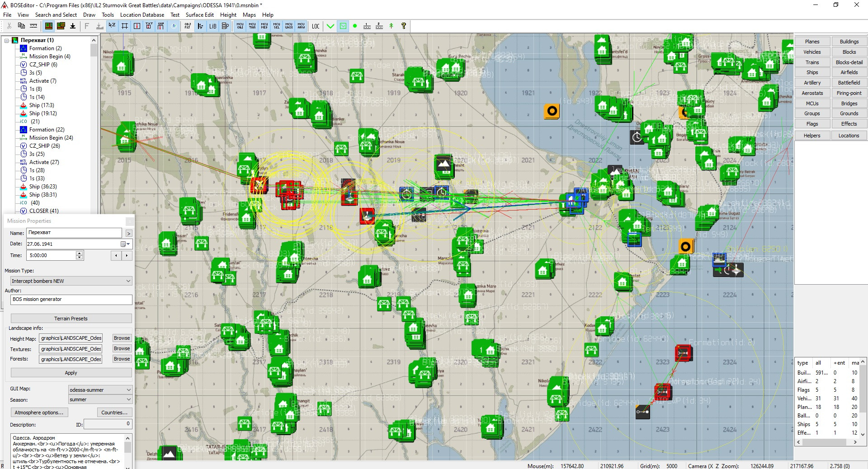868x469 pixels.
Task: Click the MCU UNSE toolbar icon
Action: pos(289,26)
